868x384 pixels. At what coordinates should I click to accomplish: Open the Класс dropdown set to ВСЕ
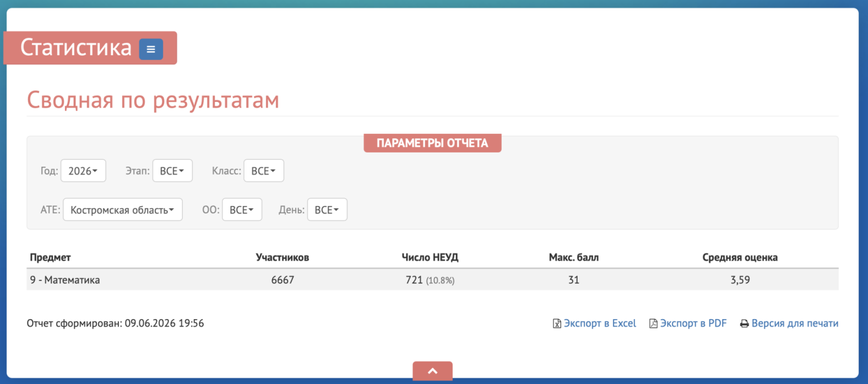(x=264, y=171)
